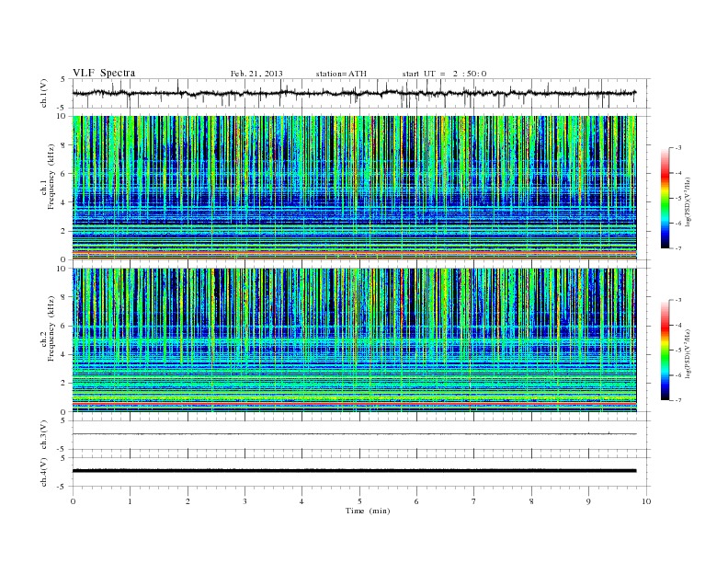
Task: Click the "-7" value below ch.2 colorbar
Action: (678, 400)
